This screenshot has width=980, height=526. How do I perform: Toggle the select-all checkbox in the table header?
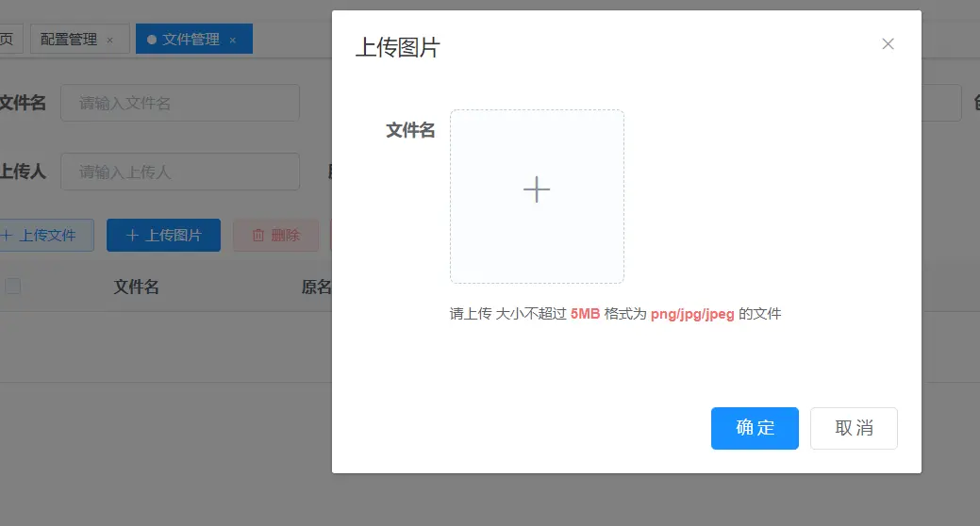[x=12, y=287]
